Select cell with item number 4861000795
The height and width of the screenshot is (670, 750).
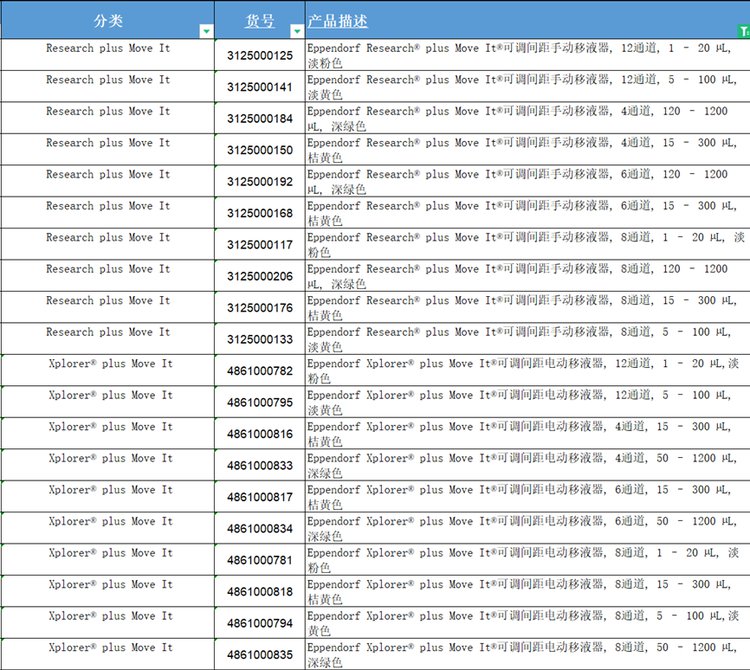click(x=260, y=403)
